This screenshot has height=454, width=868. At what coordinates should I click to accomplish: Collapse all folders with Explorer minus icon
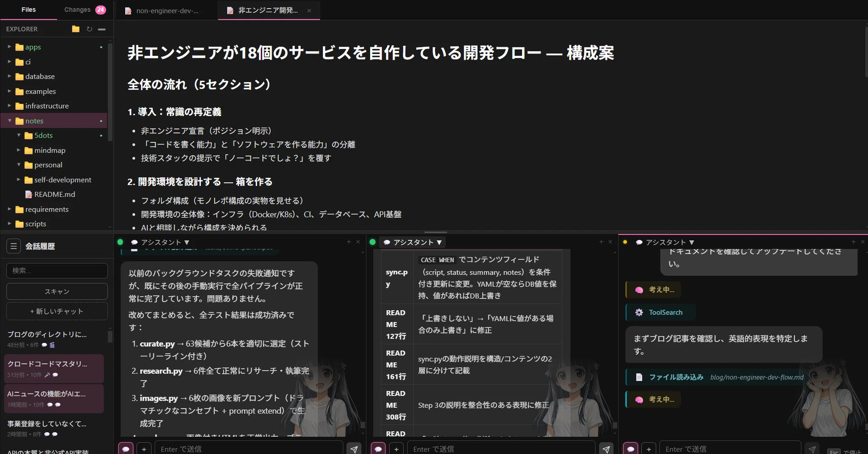(102, 29)
